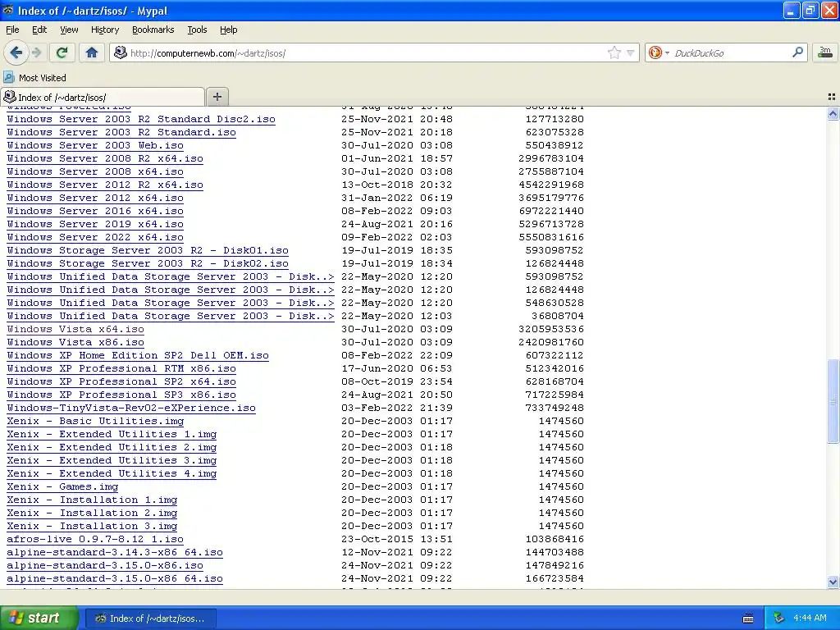The height and width of the screenshot is (630, 840).
Task: Open the Edit menu
Action: (x=39, y=30)
